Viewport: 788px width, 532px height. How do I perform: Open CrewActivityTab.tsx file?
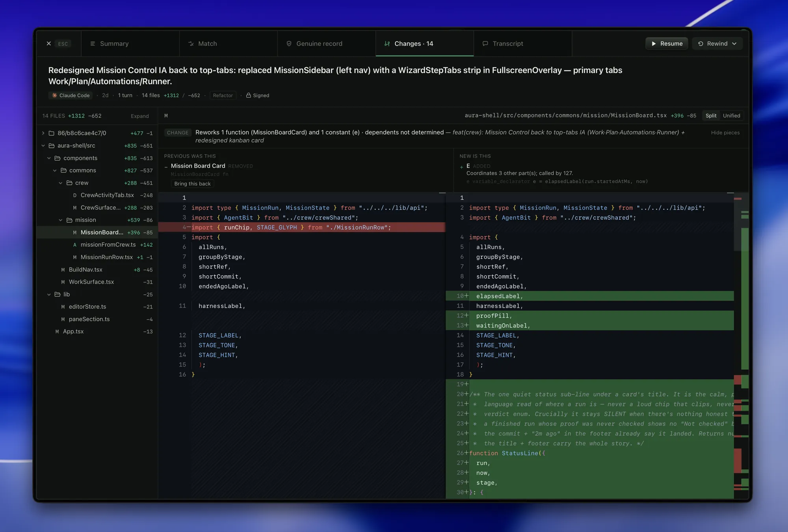coord(97,195)
